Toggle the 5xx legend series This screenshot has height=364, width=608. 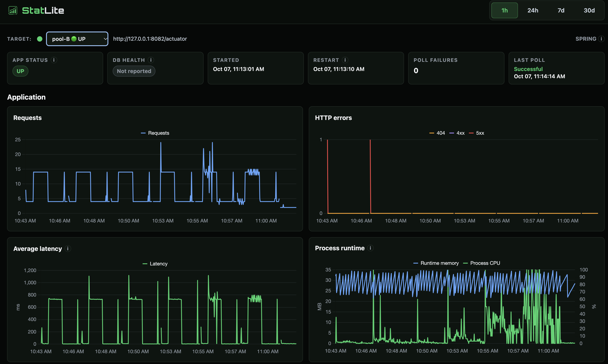(476, 133)
